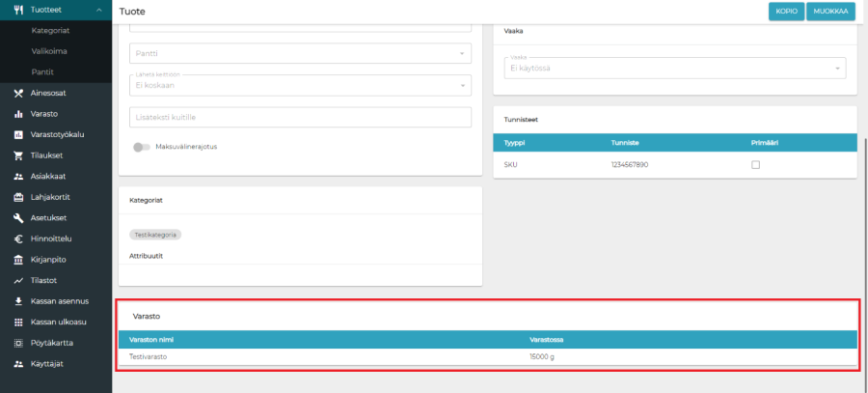The width and height of the screenshot is (868, 393).
Task: Click the Lisäteksti kuitille input field
Action: (299, 117)
